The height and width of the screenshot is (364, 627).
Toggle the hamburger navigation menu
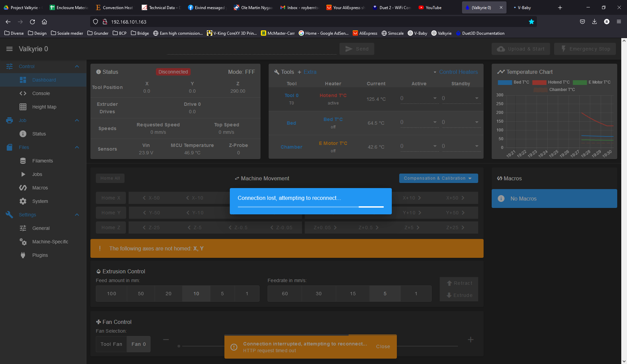(x=9, y=49)
